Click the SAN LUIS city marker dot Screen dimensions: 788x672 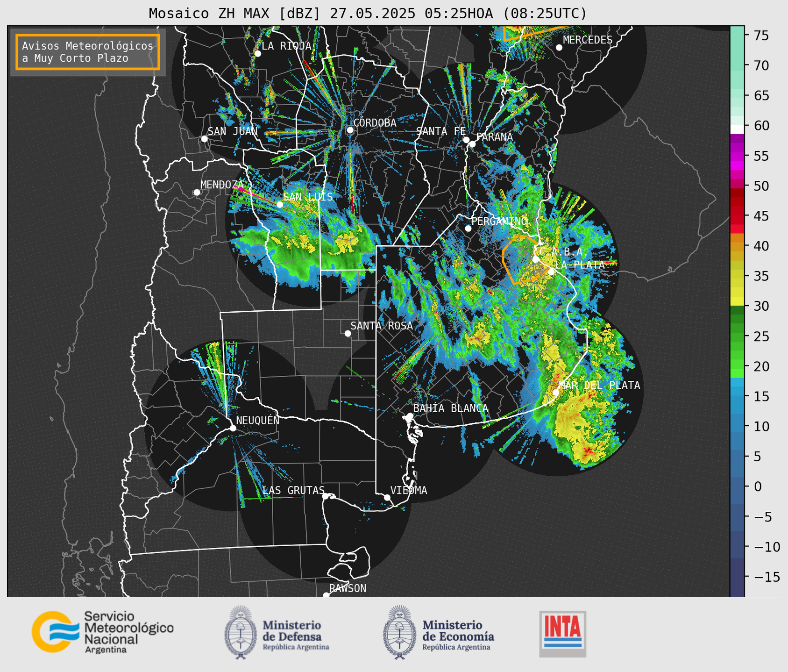click(x=280, y=204)
